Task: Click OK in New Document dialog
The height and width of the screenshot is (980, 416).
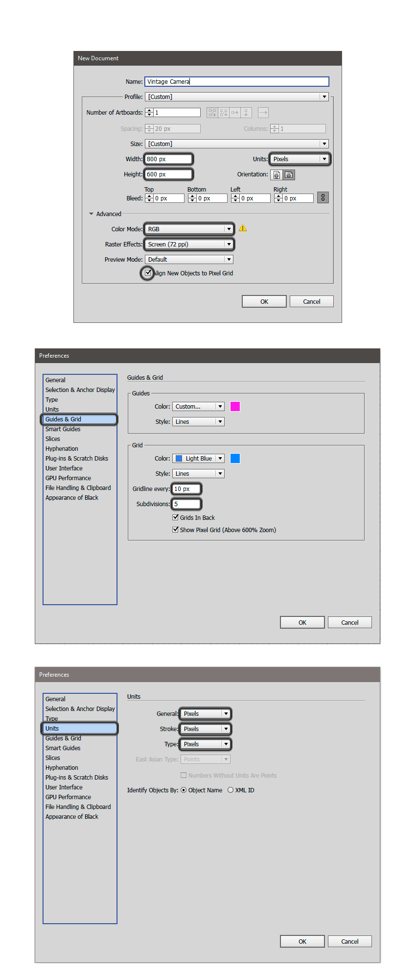Action: [264, 301]
